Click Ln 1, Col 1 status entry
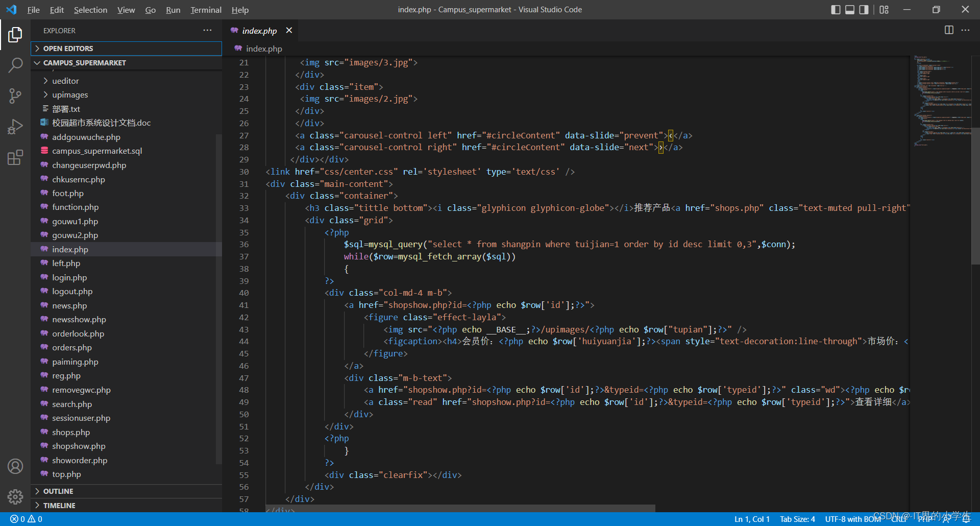This screenshot has width=980, height=526. point(752,519)
